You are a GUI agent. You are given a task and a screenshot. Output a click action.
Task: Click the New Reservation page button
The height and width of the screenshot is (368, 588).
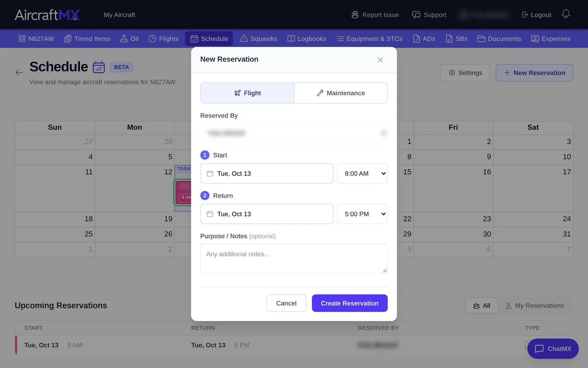534,73
